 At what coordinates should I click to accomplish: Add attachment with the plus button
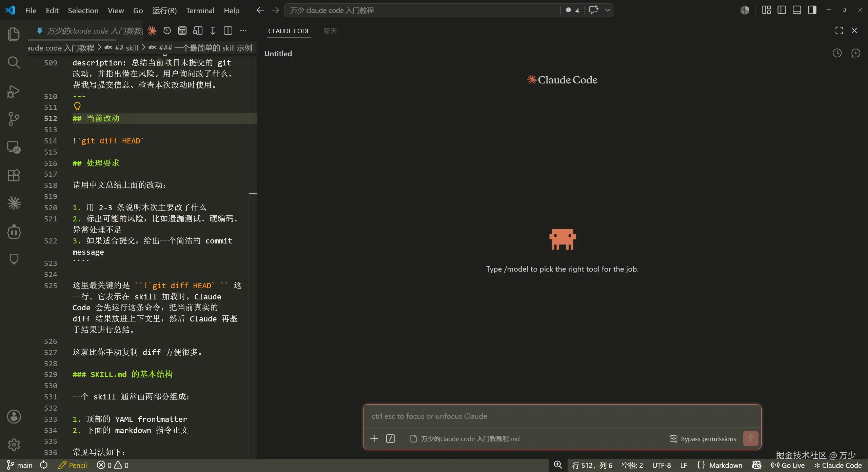(x=374, y=439)
